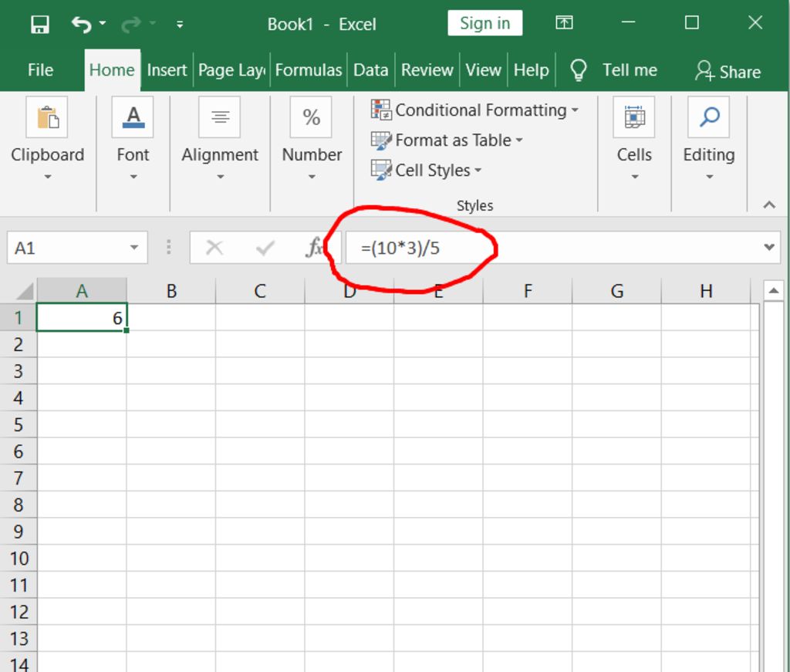Expand the Cells group dropdown
Image resolution: width=790 pixels, height=672 pixels.
coord(635,177)
